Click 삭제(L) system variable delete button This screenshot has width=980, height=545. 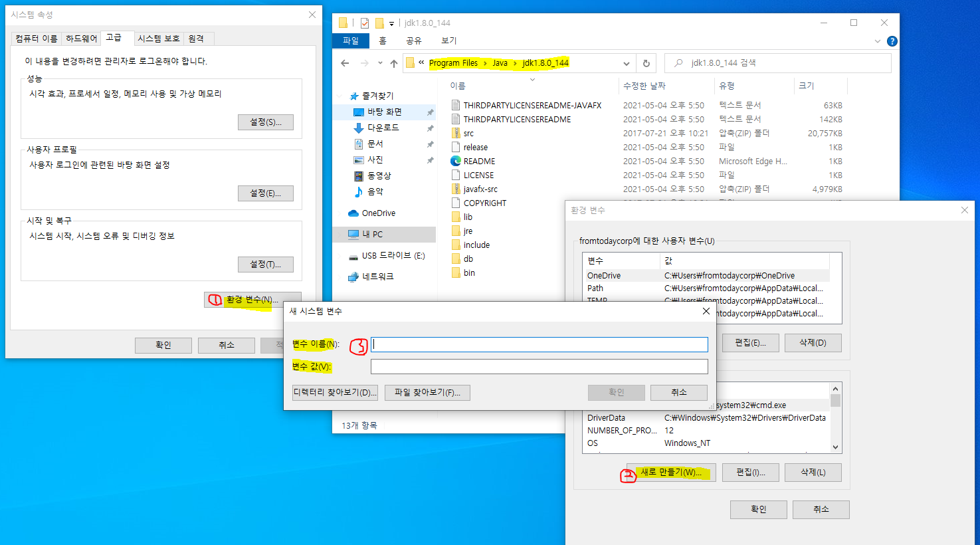click(x=813, y=473)
